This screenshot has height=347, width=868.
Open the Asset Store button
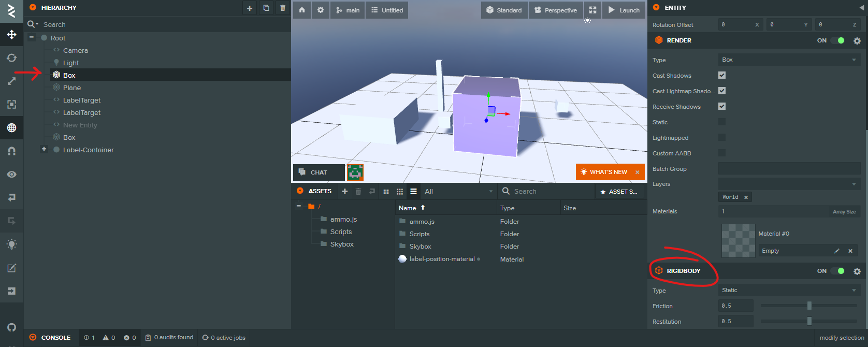[619, 192]
